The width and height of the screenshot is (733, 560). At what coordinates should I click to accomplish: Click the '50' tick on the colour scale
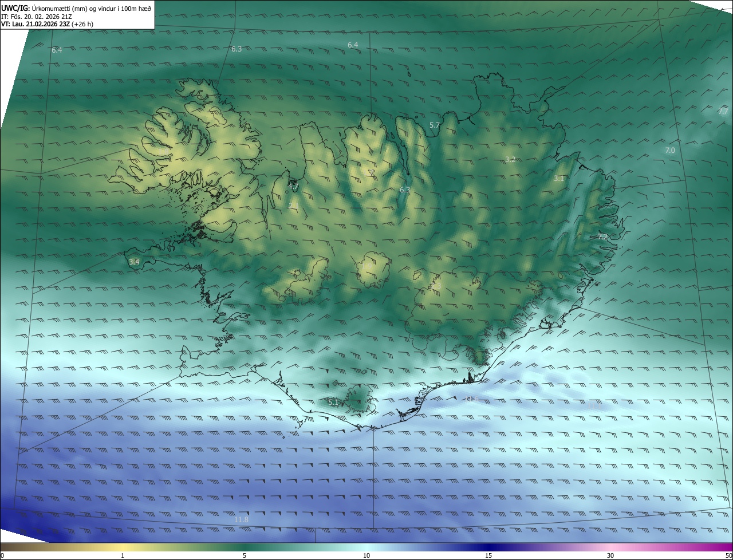[728, 555]
